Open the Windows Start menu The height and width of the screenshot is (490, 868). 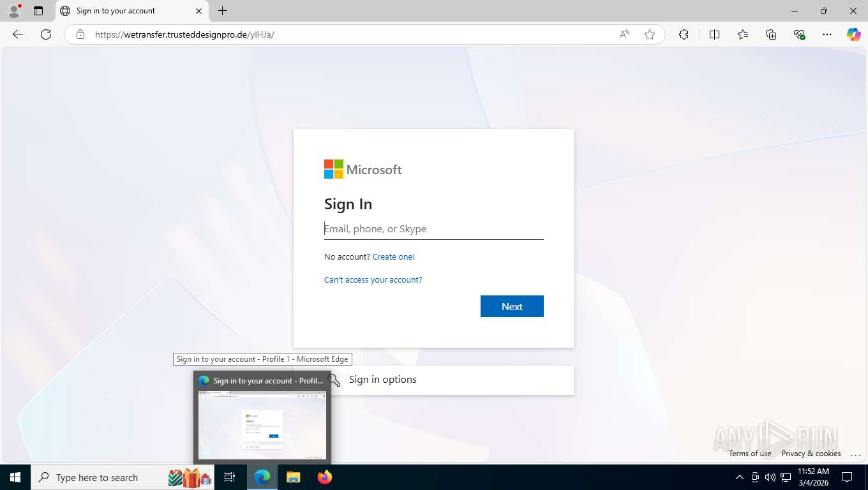[15, 477]
